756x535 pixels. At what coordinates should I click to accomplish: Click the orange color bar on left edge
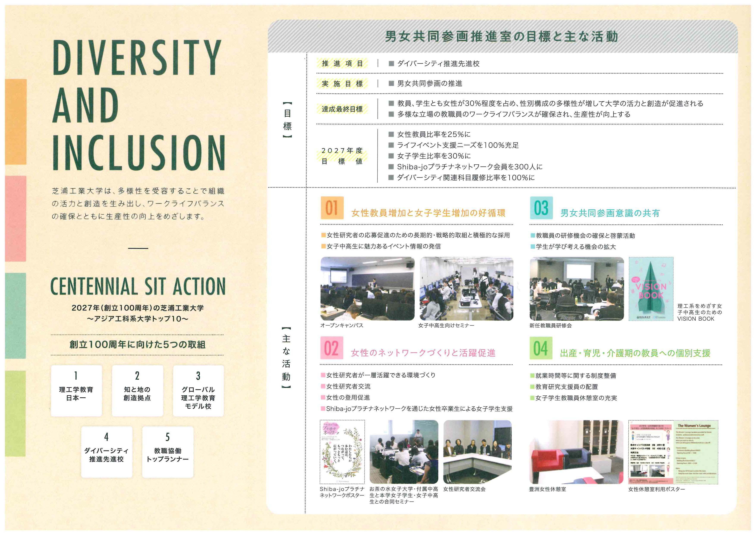[x=16, y=121]
